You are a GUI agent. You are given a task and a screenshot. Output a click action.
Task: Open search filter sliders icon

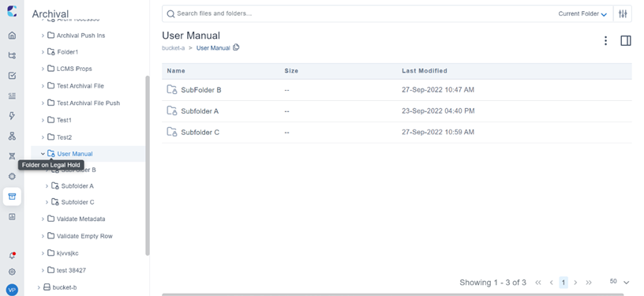point(623,13)
